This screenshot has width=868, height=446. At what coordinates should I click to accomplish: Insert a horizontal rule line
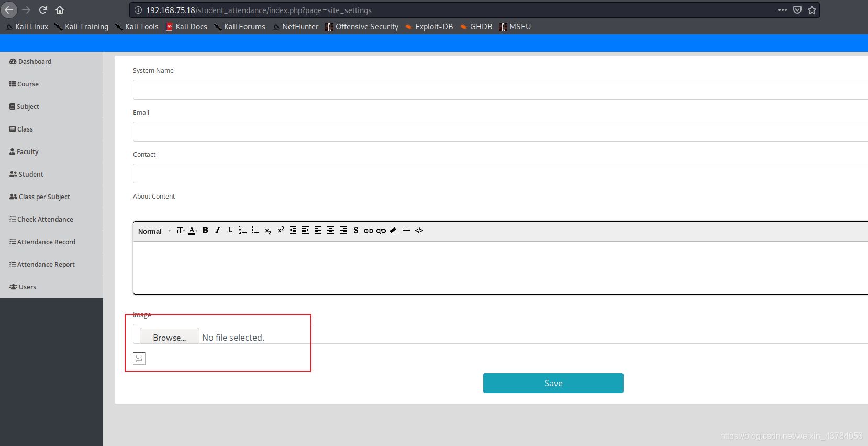point(406,230)
